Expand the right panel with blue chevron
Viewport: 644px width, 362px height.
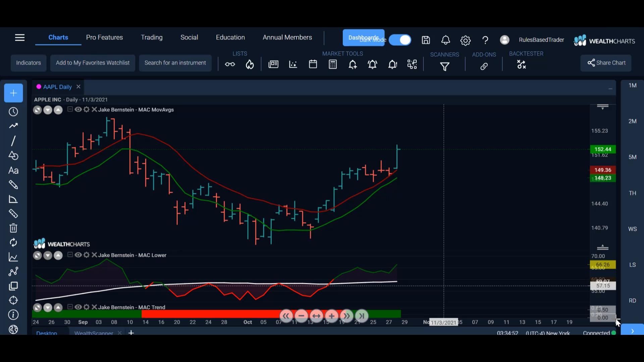632,330
